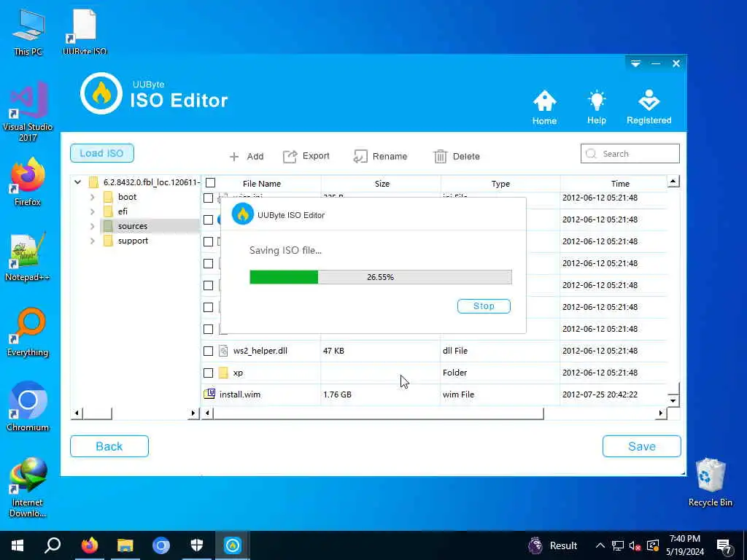Open Notepad++ desktop shortcut
Viewport: 747px width, 560px height.
[x=28, y=257]
